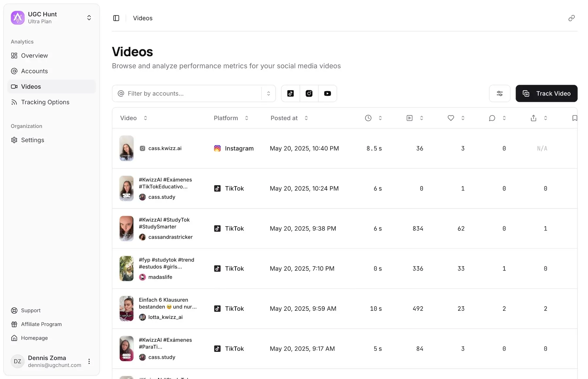Click the sidebar collapse icon

[x=116, y=18]
